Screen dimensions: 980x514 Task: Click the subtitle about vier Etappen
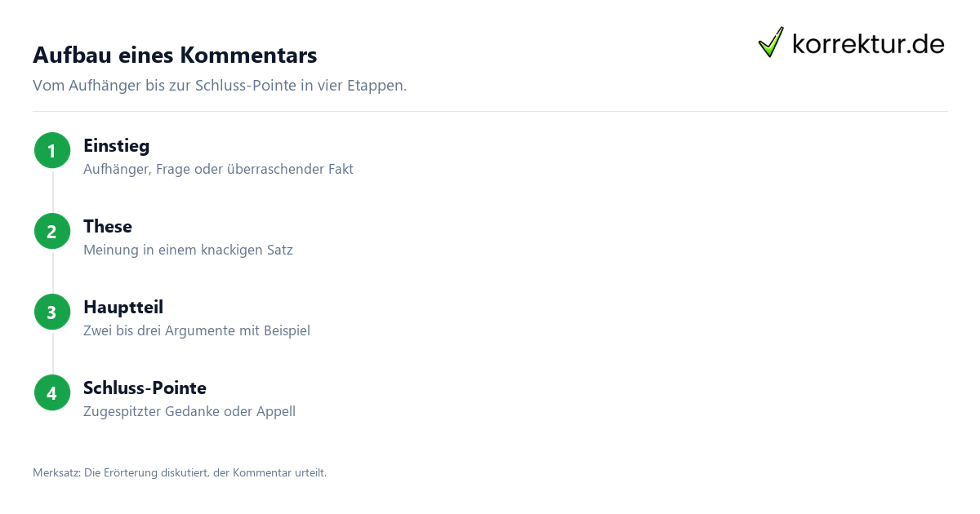pyautogui.click(x=220, y=86)
